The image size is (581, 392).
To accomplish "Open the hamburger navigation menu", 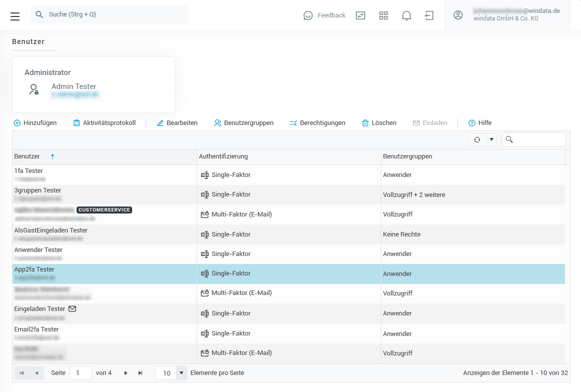I will pyautogui.click(x=15, y=16).
